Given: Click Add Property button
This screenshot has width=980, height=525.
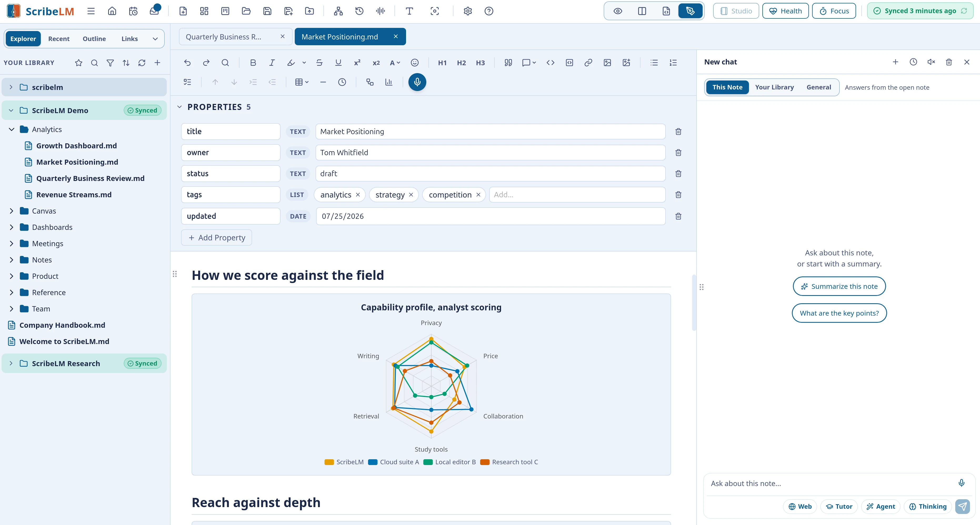Looking at the screenshot, I should 217,238.
